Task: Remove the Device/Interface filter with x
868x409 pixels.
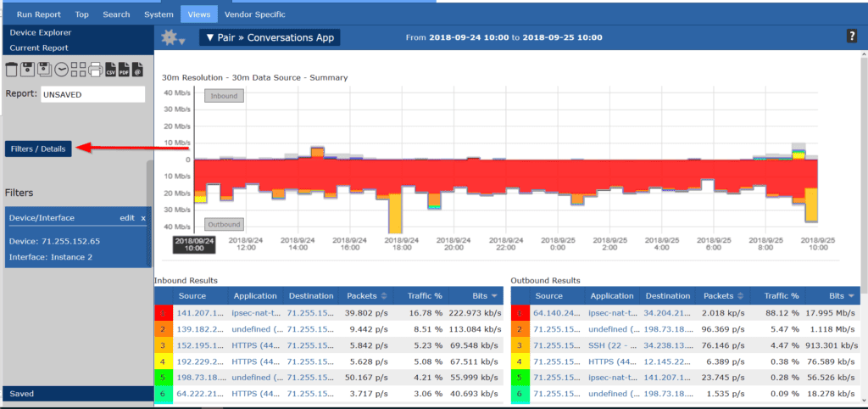Action: 143,218
